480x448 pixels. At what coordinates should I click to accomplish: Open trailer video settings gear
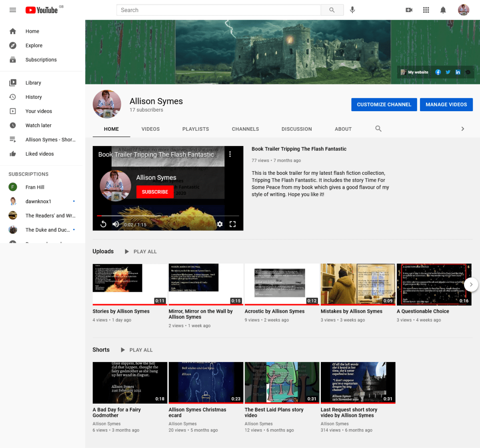pos(220,224)
